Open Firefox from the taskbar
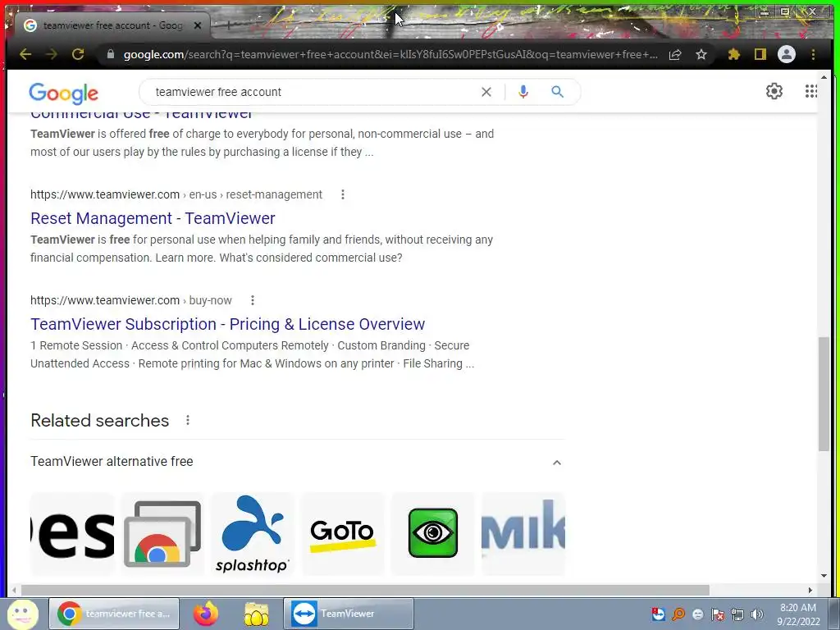 click(x=206, y=614)
